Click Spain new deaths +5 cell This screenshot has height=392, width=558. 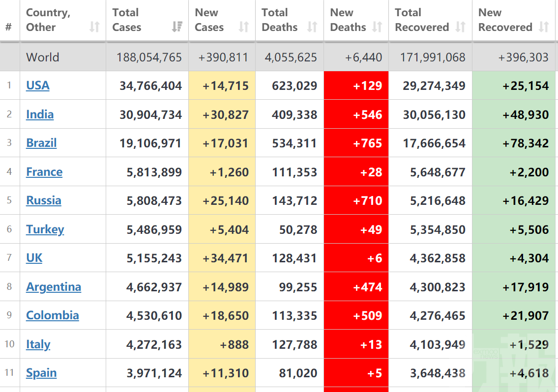pyautogui.click(x=356, y=373)
